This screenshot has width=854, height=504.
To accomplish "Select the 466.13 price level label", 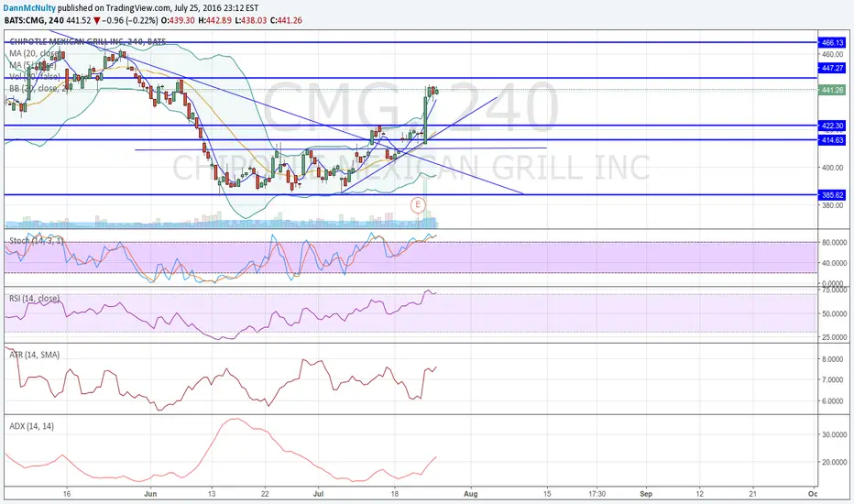I will point(833,42).
